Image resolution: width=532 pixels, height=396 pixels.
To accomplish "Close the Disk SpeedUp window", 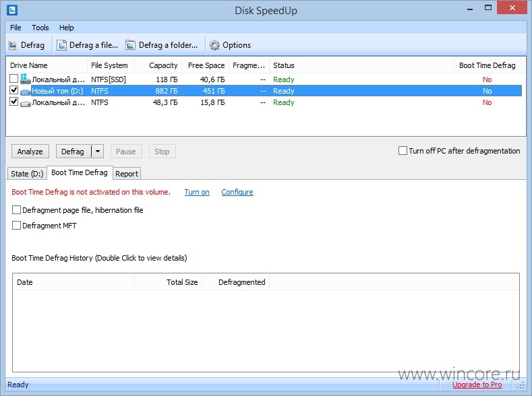I will click(512, 8).
